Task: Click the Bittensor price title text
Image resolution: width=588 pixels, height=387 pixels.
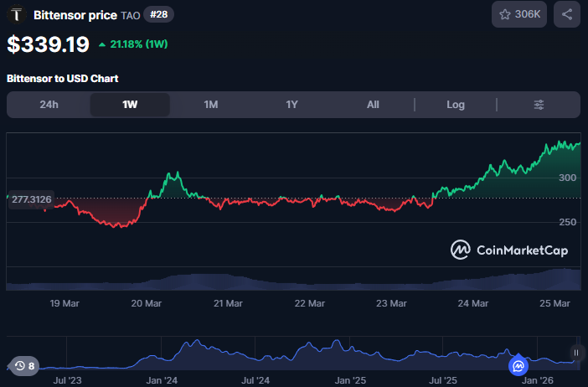Action: (x=75, y=15)
